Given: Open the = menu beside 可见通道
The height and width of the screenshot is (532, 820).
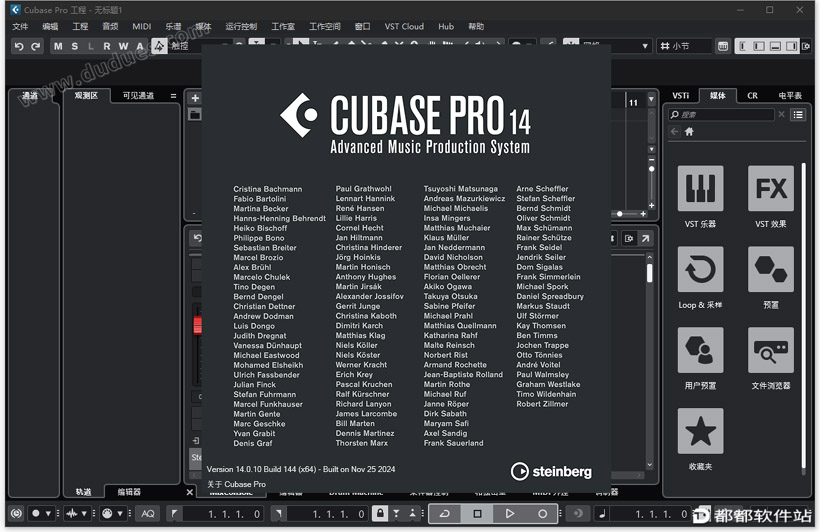Looking at the screenshot, I should (173, 96).
